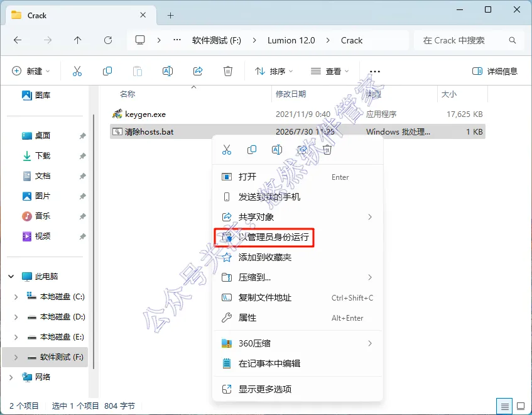Click the keygen.exe file icon
The width and height of the screenshot is (532, 415).
point(117,114)
